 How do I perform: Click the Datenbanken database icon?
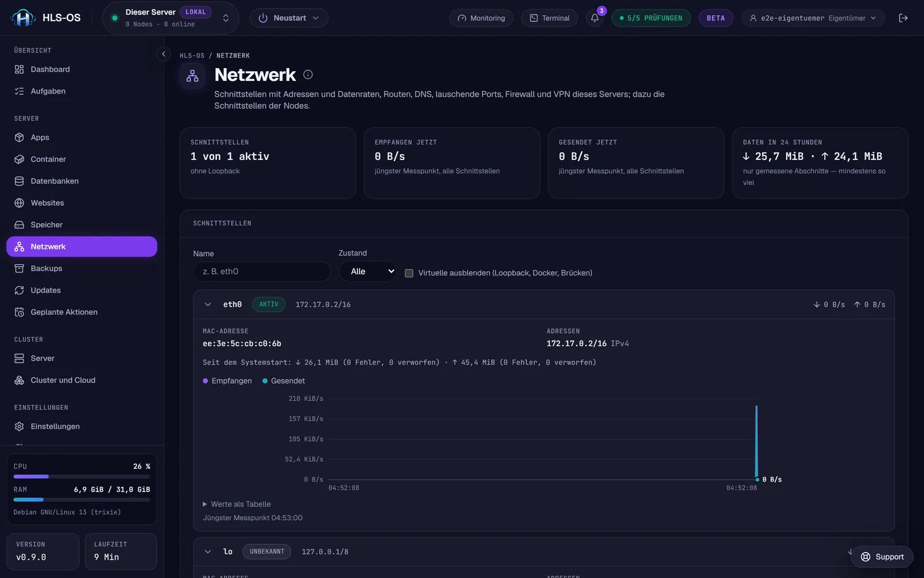19,181
